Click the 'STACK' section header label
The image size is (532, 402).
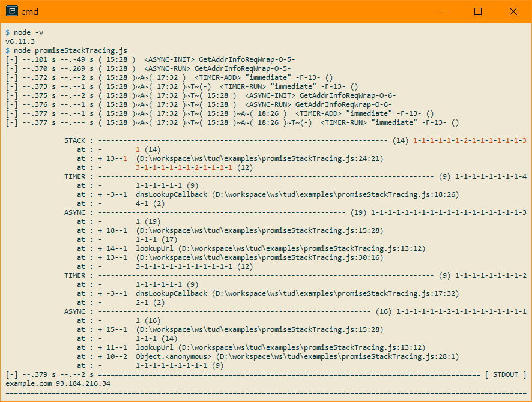74,140
